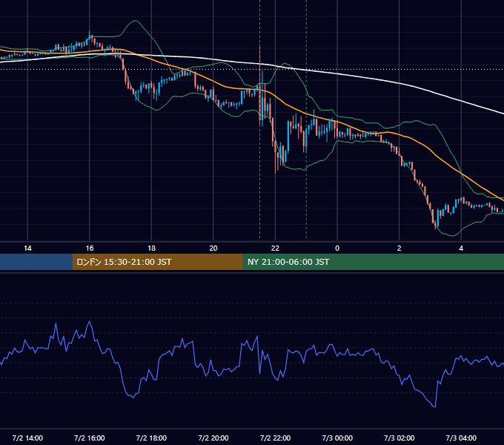
Task: Click the 18 hour label on price chart axis
Action: [151, 248]
